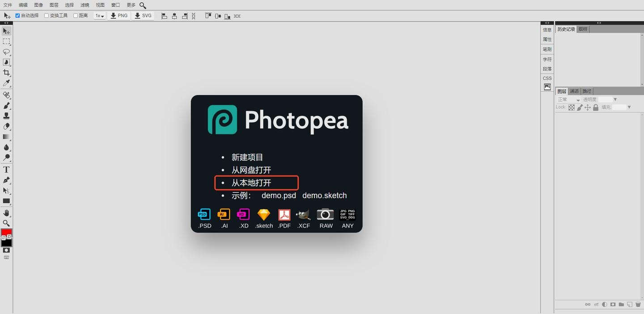Select the Crop tool in toolbar
644x314 pixels.
coord(6,73)
